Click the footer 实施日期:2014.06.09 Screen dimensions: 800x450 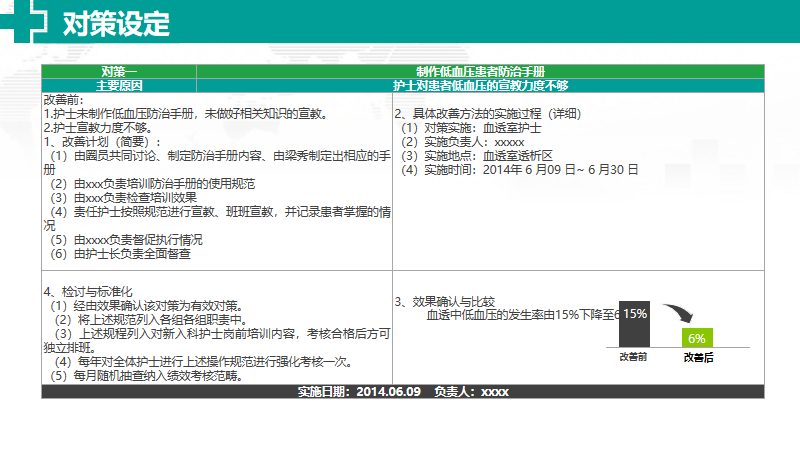359,392
